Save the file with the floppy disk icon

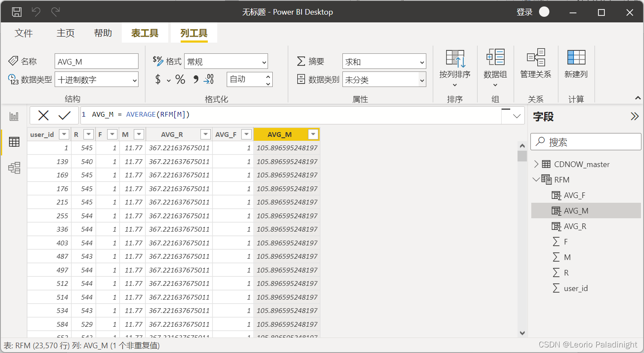tap(16, 12)
